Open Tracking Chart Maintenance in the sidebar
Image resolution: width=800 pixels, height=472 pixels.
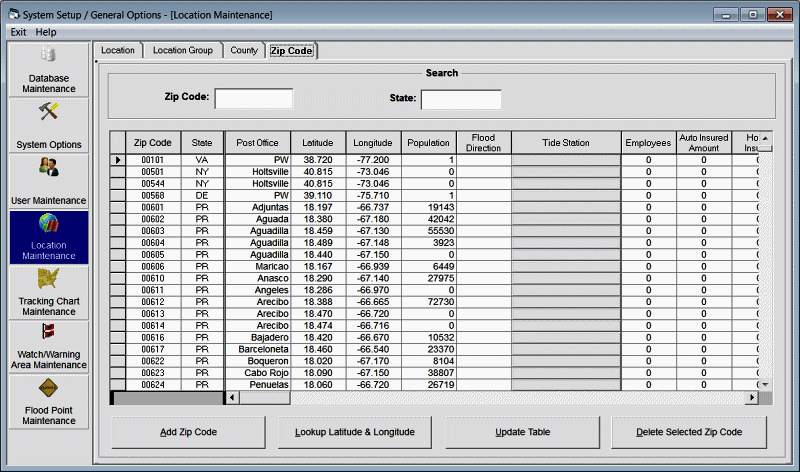coord(48,293)
